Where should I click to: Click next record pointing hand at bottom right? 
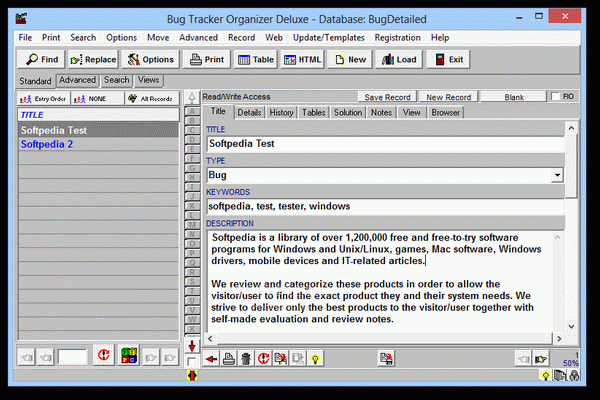pos(541,359)
